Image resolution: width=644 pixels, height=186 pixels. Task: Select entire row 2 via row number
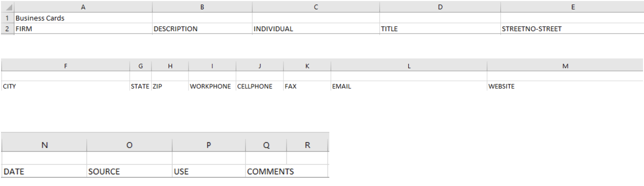tap(7, 29)
